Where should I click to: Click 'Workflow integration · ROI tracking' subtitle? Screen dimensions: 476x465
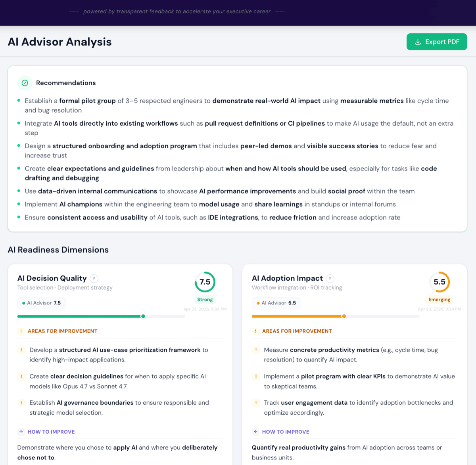pyautogui.click(x=297, y=288)
